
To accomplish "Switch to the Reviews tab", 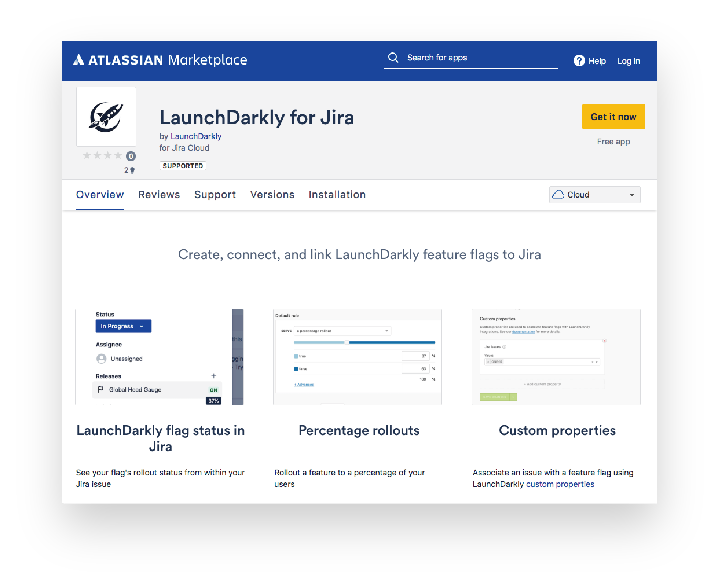I will tap(159, 195).
